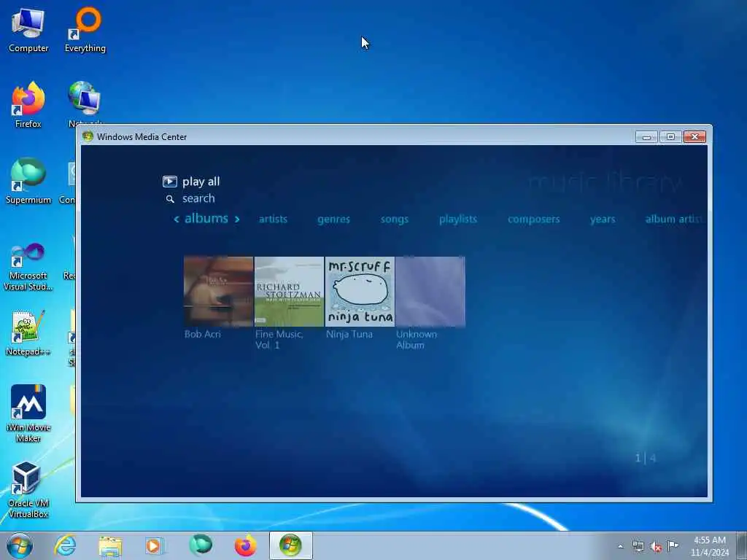Viewport: 747px width, 560px height.
Task: Open the Supermium desktop shortcut
Action: pos(28,181)
